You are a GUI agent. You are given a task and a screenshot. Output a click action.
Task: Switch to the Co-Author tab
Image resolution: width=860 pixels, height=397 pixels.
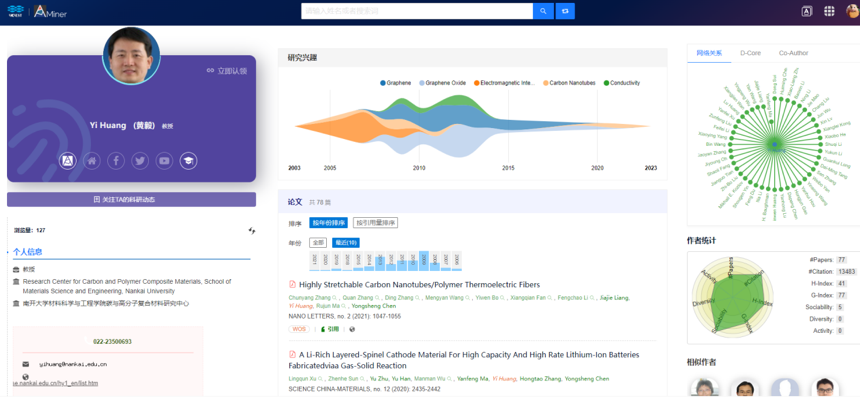(x=793, y=53)
